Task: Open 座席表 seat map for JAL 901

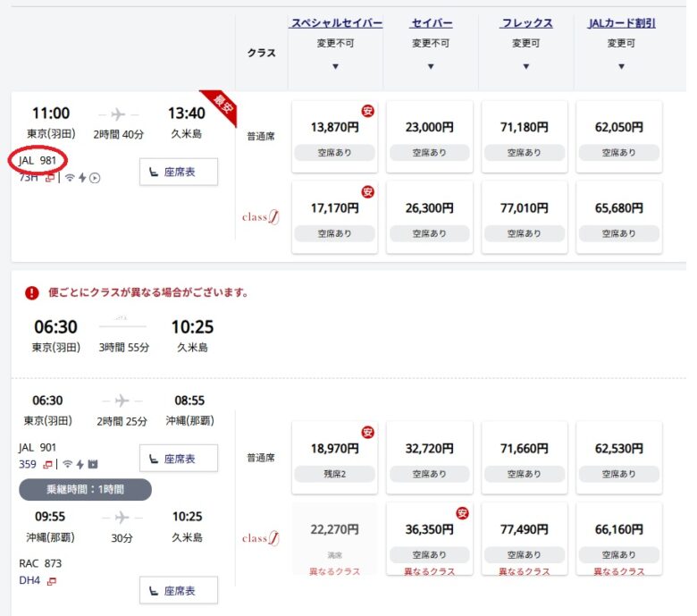Action: coord(179,458)
